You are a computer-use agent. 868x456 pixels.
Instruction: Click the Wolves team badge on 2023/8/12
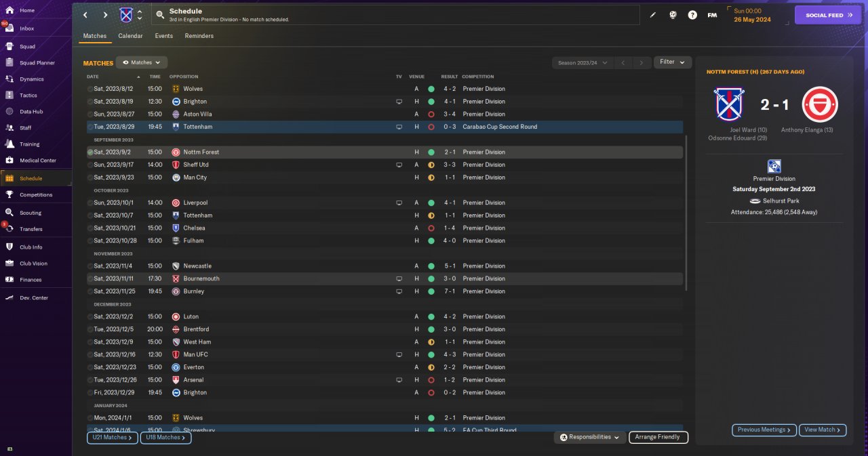click(x=176, y=89)
